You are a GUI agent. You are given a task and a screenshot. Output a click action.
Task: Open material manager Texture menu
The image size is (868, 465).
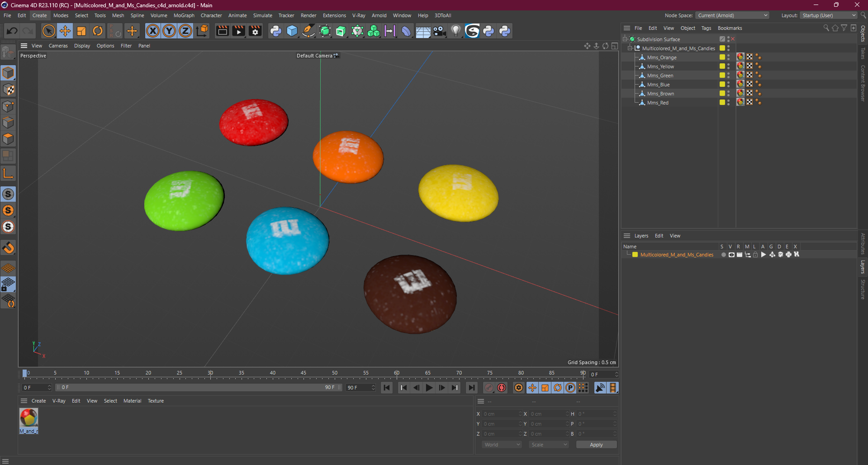(156, 401)
